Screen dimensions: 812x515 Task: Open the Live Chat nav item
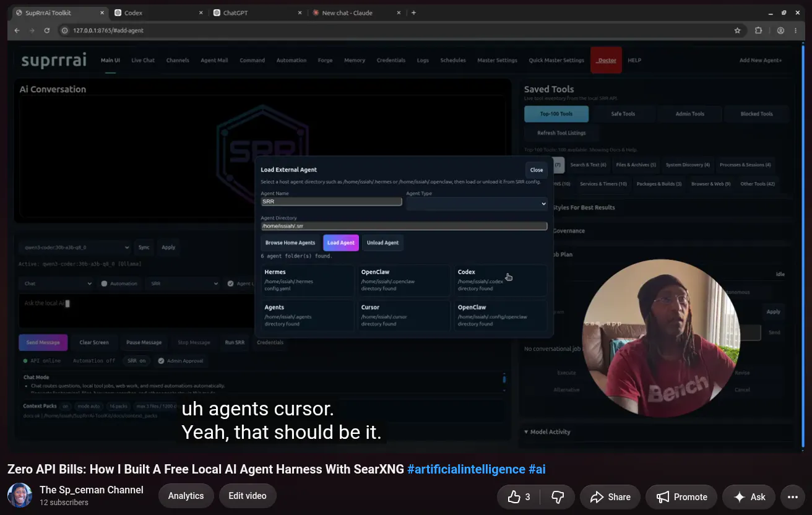pos(143,61)
